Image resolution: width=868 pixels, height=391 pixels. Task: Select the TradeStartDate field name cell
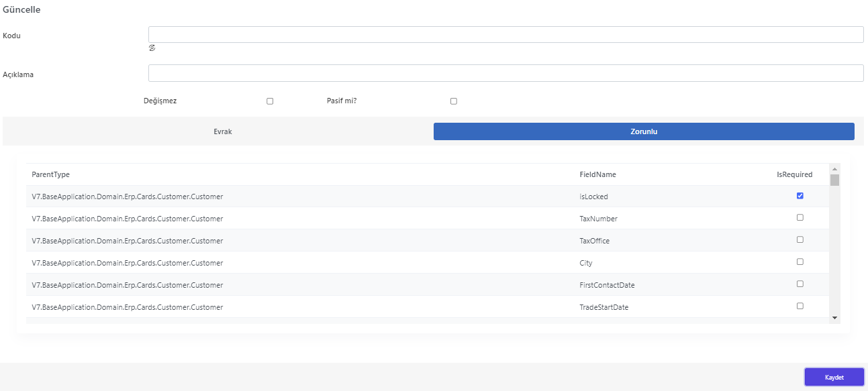click(604, 307)
